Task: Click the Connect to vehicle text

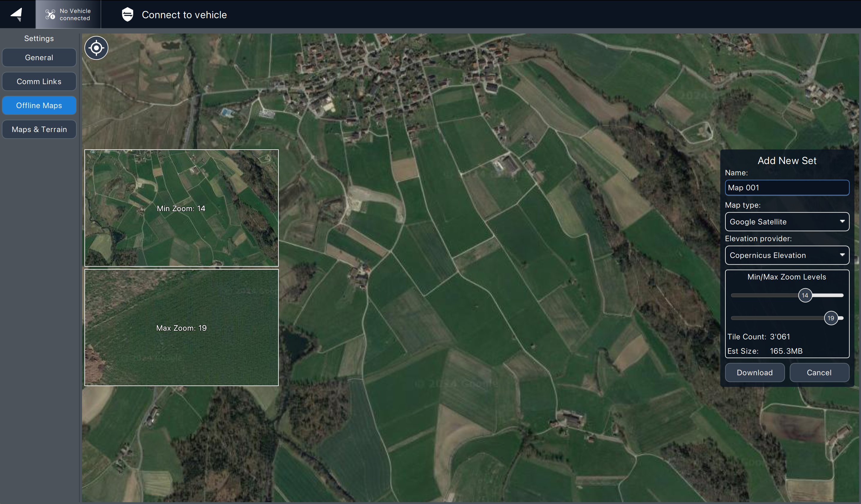Action: coord(184,15)
